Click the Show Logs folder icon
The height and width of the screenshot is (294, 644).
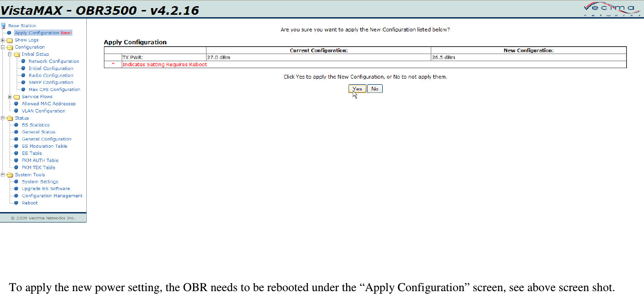[x=10, y=40]
